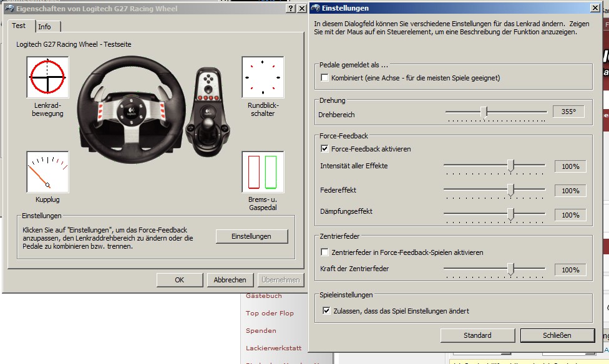
Task: Click the help question mark button
Action: click(290, 9)
